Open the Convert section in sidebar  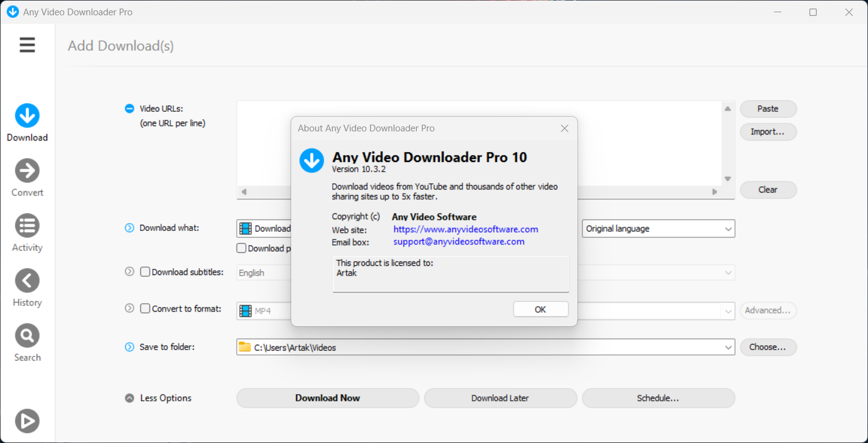coord(27,178)
